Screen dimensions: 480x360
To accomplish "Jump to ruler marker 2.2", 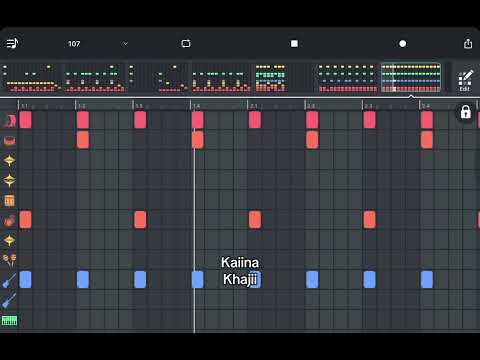I will [x=311, y=106].
